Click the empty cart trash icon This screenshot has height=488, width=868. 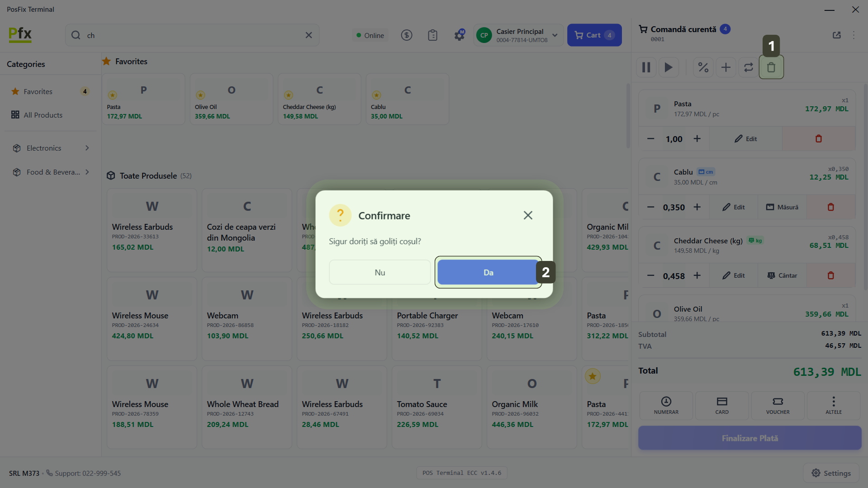pyautogui.click(x=771, y=67)
